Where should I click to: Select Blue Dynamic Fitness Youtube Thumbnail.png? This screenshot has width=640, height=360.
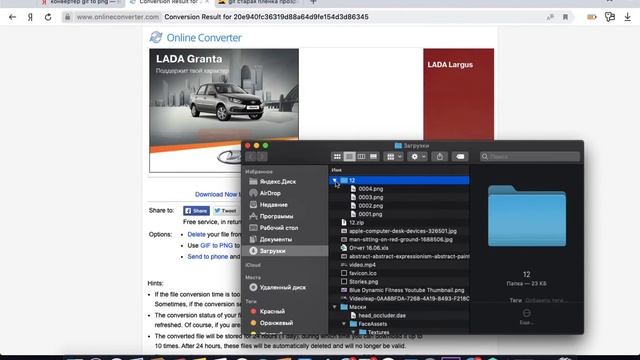(x=407, y=290)
